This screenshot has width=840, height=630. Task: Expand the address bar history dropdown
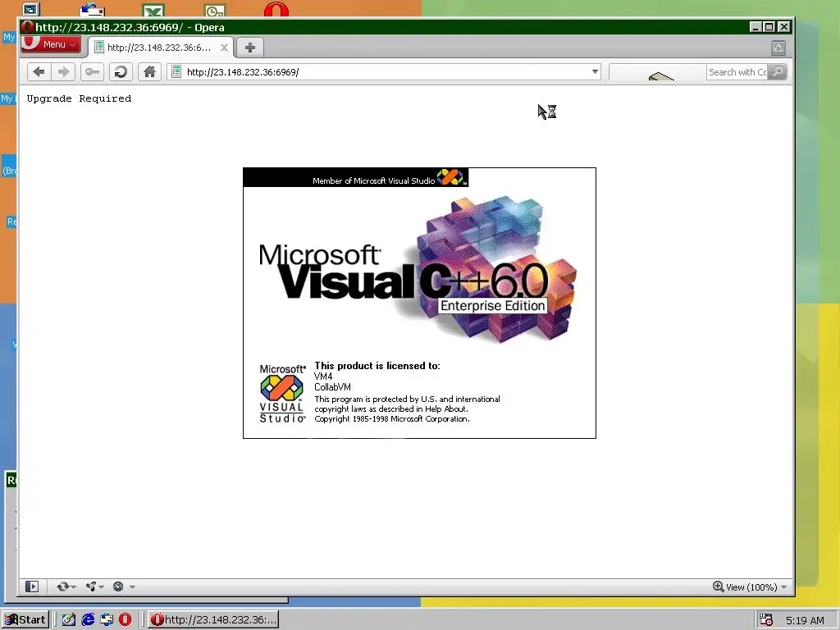tap(595, 72)
